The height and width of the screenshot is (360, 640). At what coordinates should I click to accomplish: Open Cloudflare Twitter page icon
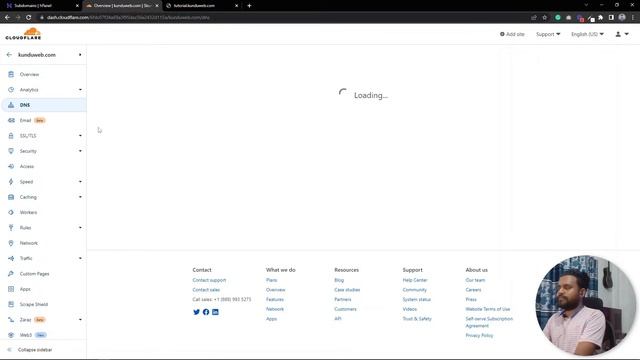point(196,312)
